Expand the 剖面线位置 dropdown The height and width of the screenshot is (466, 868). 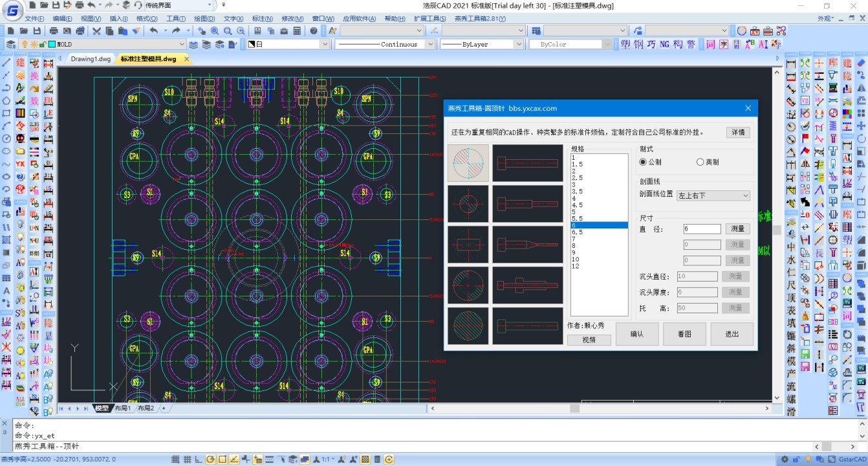[x=745, y=195]
